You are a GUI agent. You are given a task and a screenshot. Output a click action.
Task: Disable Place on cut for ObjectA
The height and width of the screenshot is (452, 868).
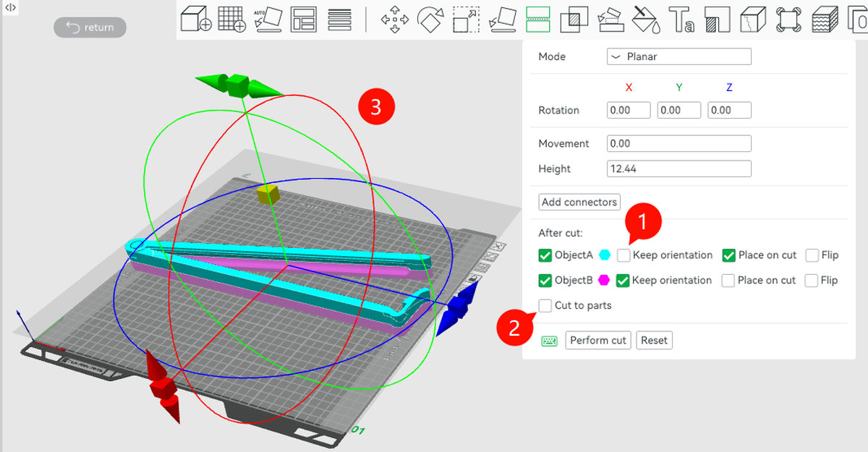(728, 255)
